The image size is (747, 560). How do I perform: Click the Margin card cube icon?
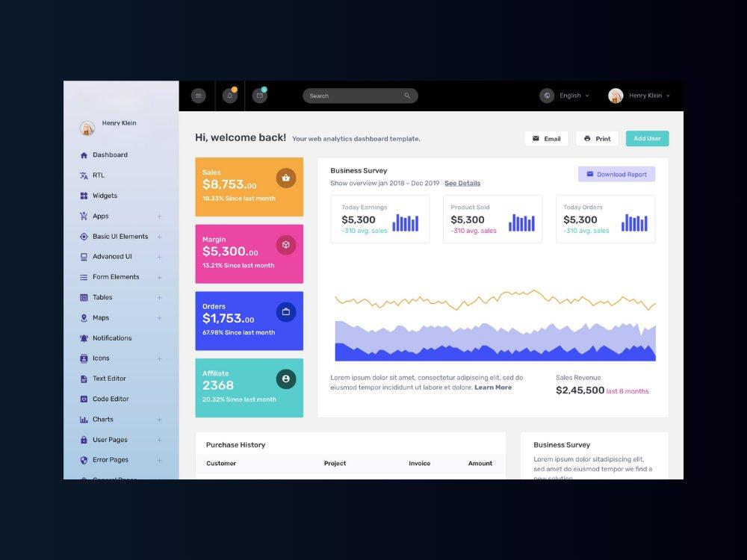pyautogui.click(x=286, y=245)
